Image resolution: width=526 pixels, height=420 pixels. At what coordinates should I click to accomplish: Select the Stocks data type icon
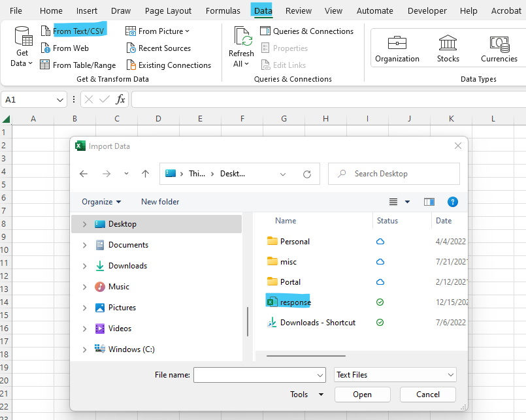[448, 43]
